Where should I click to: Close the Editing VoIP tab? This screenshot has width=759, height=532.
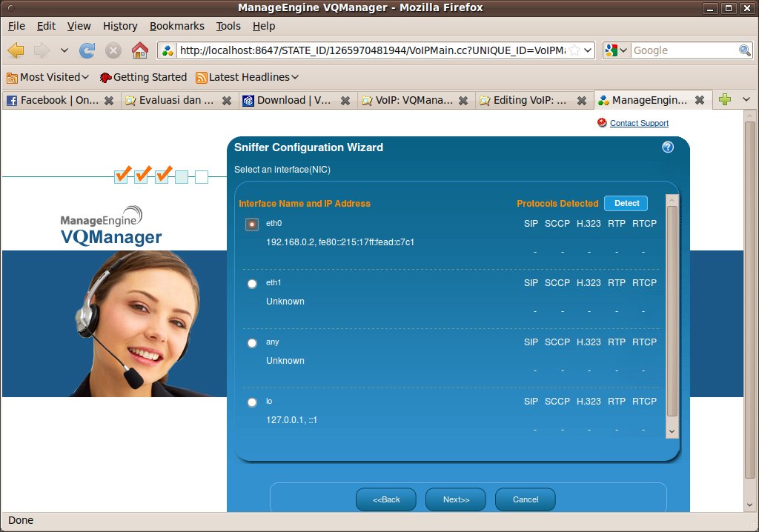click(582, 101)
